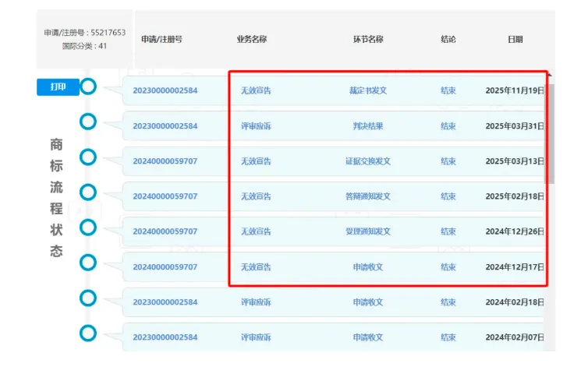Screen dimensions: 588x367
Task: Select the date 2025年03月31日
Action: [x=515, y=126]
